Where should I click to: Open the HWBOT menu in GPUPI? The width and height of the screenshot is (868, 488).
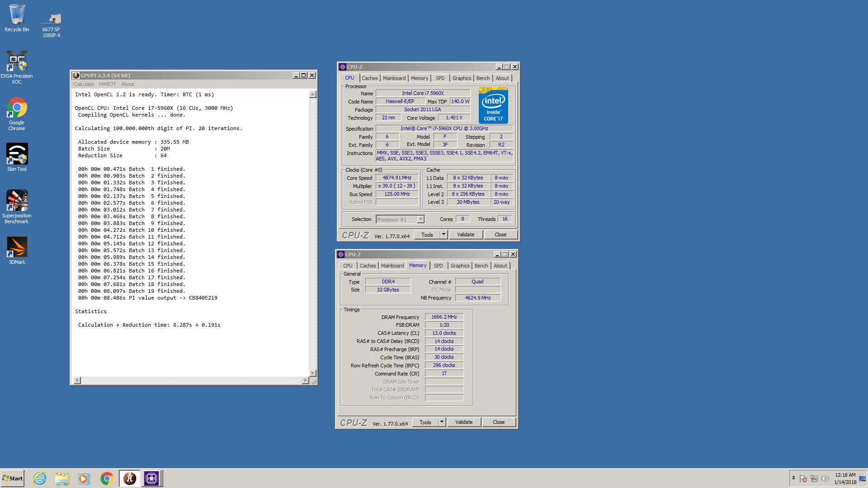point(107,84)
